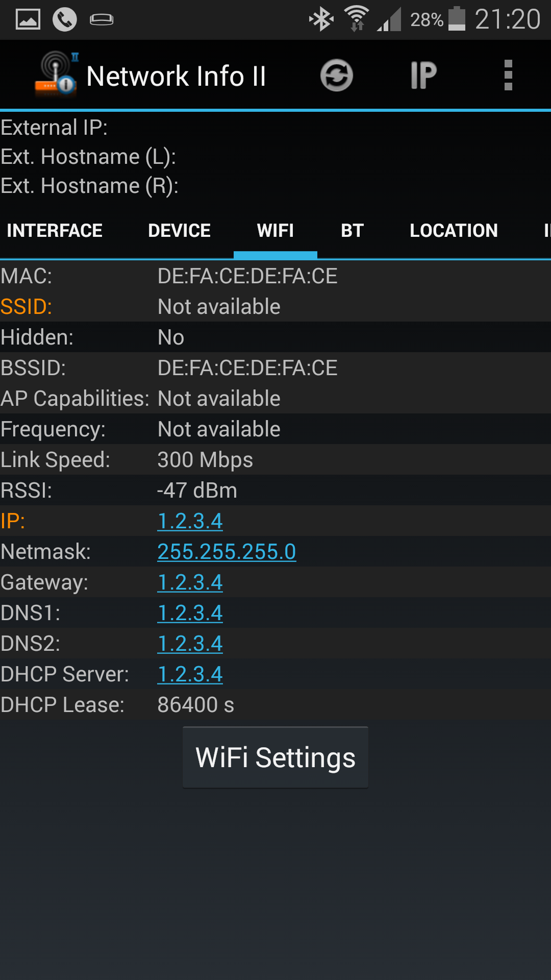Tap the refresh icon in the toolbar
The width and height of the screenshot is (551, 980).
(337, 76)
